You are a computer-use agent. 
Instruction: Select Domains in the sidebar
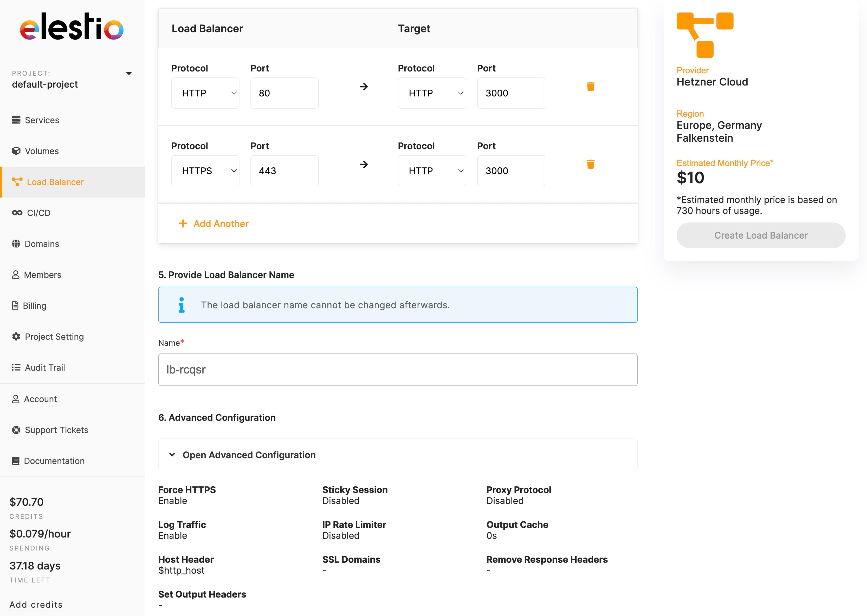(x=42, y=244)
